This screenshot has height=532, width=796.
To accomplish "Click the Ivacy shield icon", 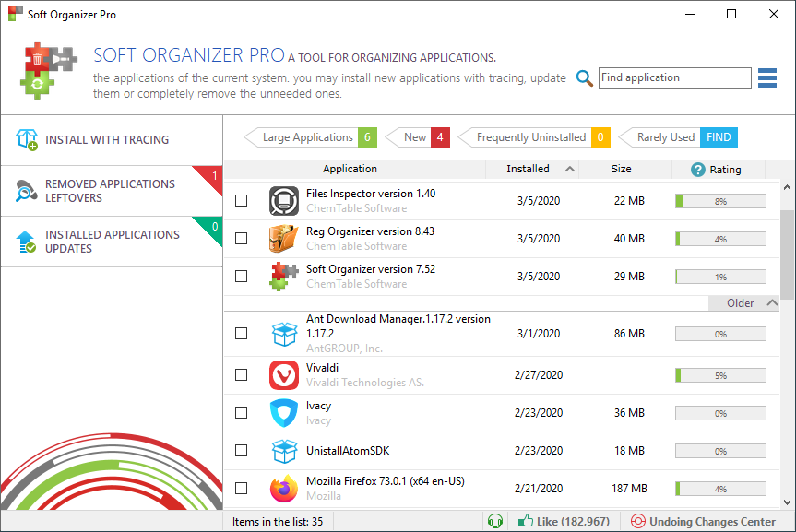I will pyautogui.click(x=284, y=413).
